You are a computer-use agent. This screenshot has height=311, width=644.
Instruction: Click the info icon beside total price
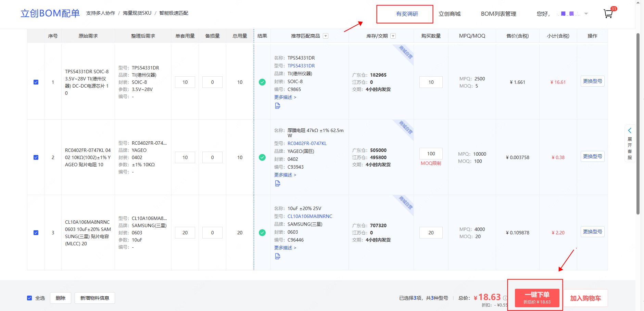pyautogui.click(x=505, y=298)
